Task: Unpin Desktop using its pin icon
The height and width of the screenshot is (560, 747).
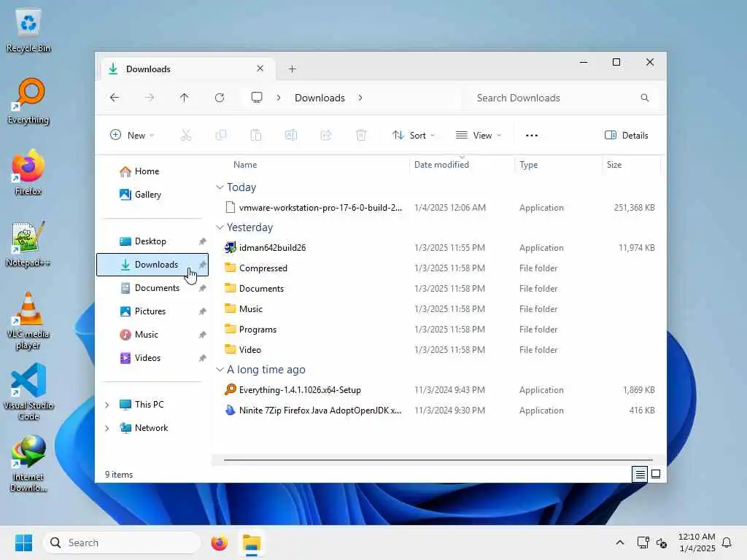Action: point(203,241)
